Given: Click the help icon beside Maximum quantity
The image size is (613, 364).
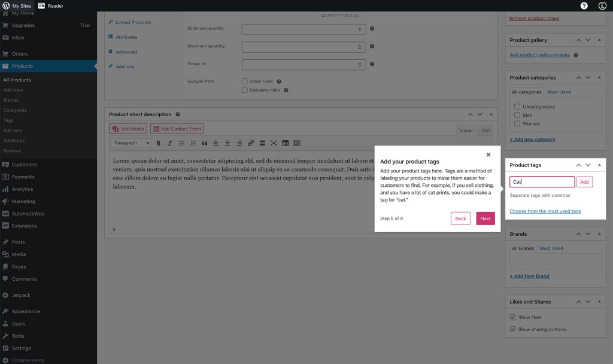Looking at the screenshot, I should [372, 46].
